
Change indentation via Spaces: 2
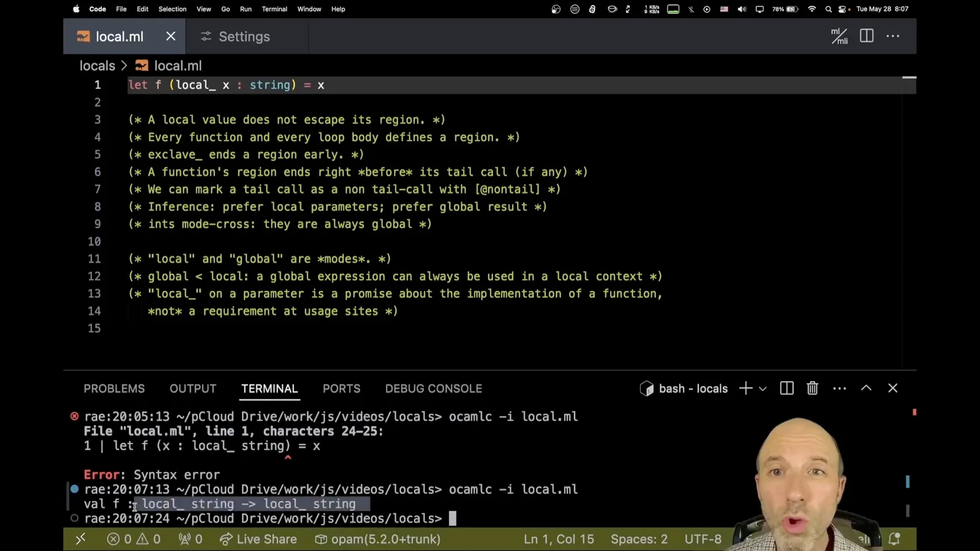[x=639, y=539]
